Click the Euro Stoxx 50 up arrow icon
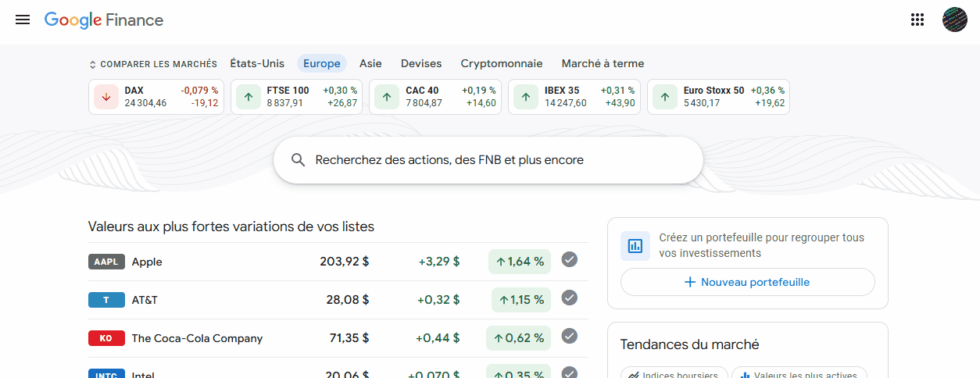 coord(665,97)
